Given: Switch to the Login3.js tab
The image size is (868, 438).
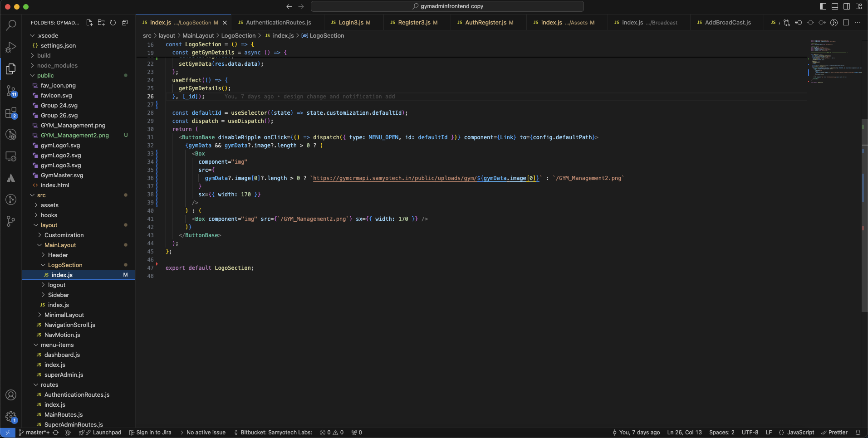Looking at the screenshot, I should click(x=351, y=23).
